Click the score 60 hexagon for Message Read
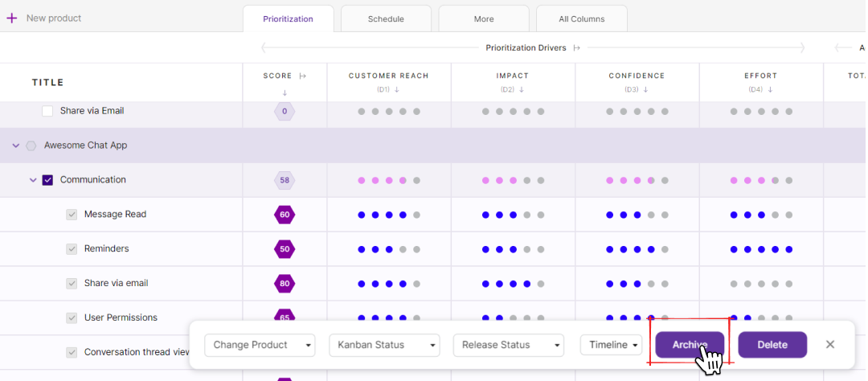The image size is (868, 381). pos(285,215)
